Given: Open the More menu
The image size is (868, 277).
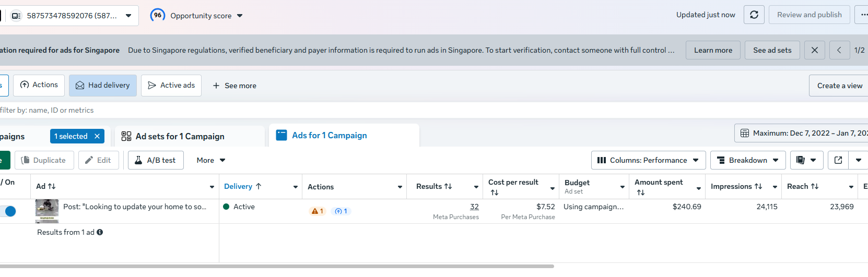Looking at the screenshot, I should click(x=210, y=160).
